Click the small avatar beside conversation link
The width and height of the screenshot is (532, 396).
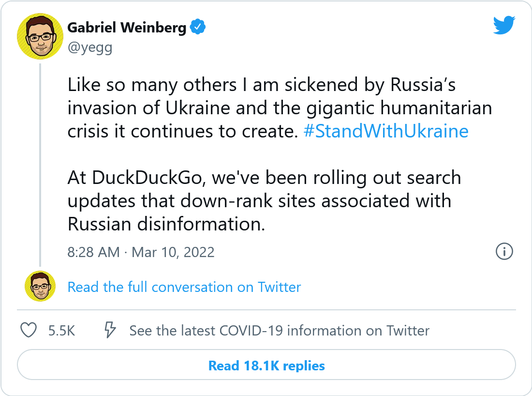click(40, 286)
